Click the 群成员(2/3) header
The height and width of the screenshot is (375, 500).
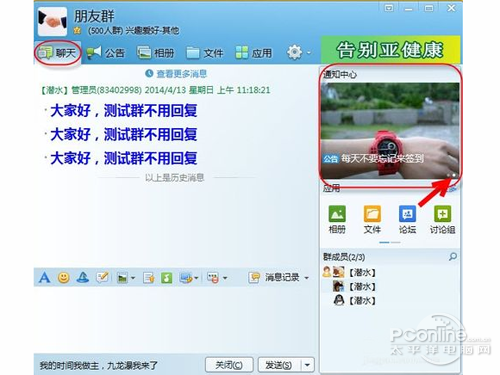pos(344,257)
